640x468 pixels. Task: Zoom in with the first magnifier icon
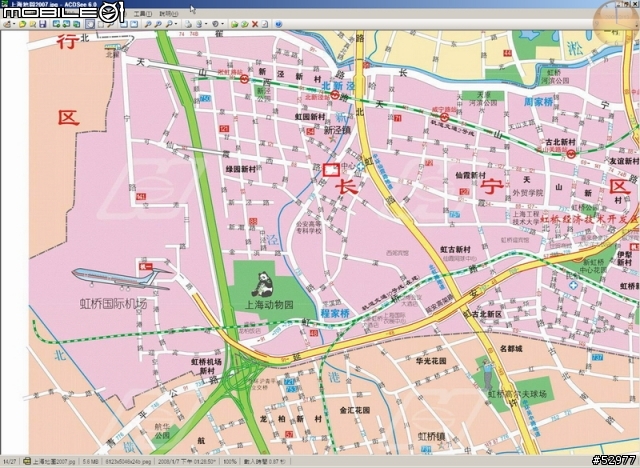[x=148, y=24]
